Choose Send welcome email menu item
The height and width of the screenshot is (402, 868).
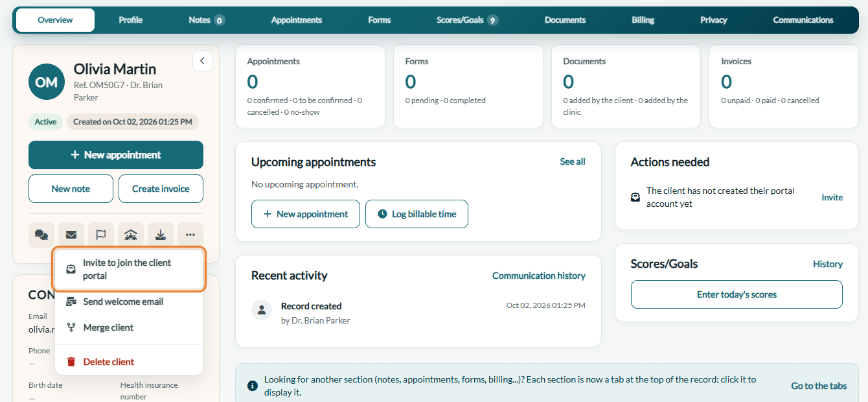coord(129,301)
